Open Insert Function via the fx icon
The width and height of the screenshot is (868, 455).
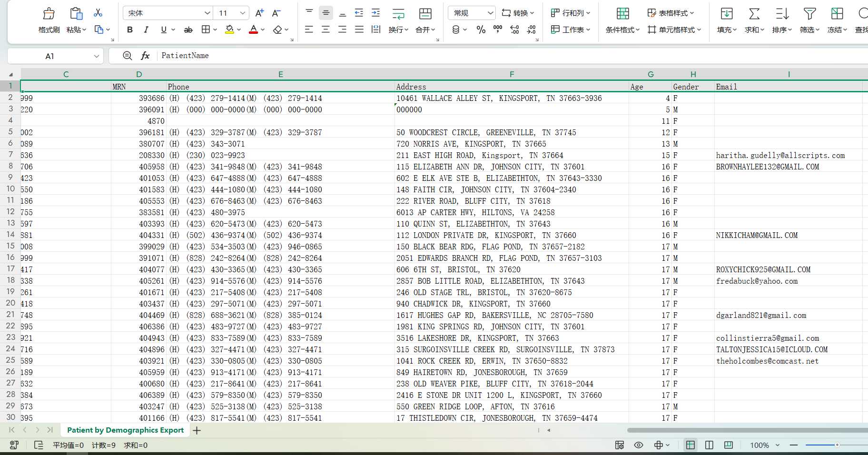point(145,56)
